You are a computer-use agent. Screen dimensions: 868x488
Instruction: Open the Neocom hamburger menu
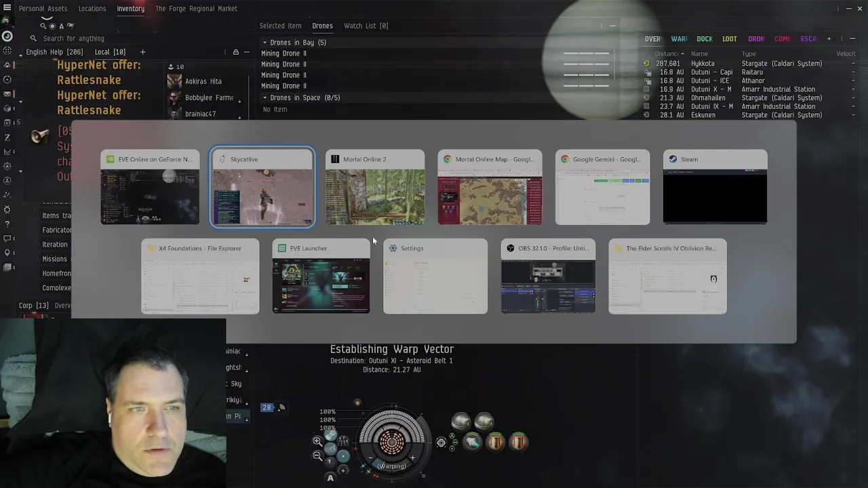7,7
